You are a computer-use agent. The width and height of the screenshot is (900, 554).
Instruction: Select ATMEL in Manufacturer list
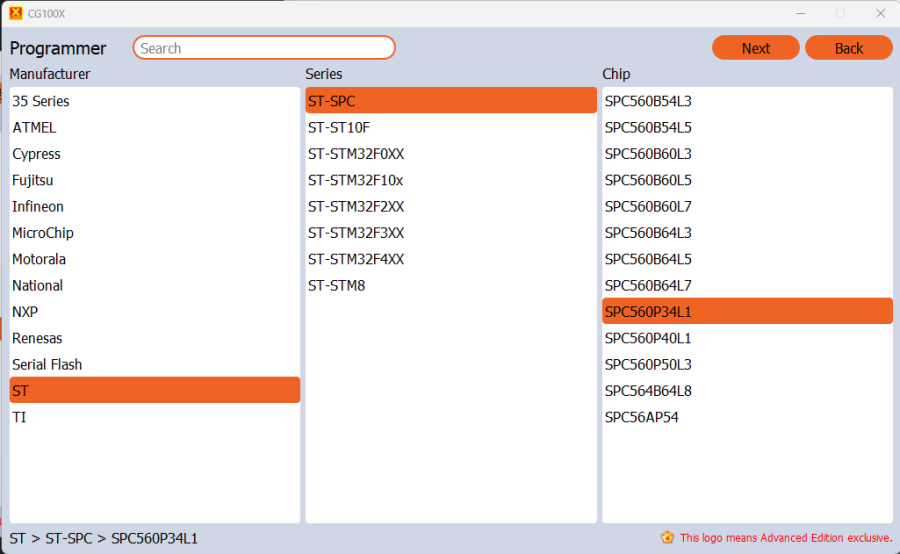click(x=34, y=127)
